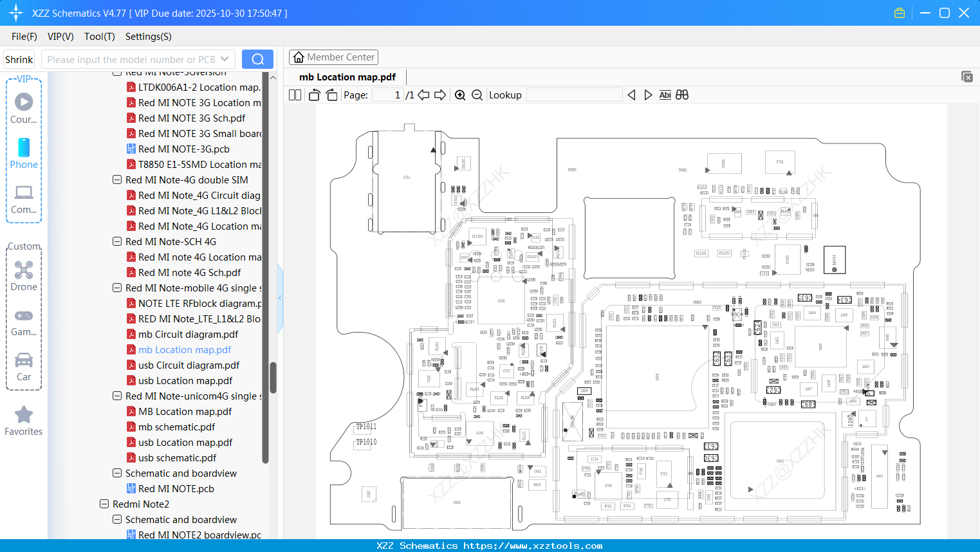The width and height of the screenshot is (980, 552).
Task: Zoom out of the location map
Action: 477,95
